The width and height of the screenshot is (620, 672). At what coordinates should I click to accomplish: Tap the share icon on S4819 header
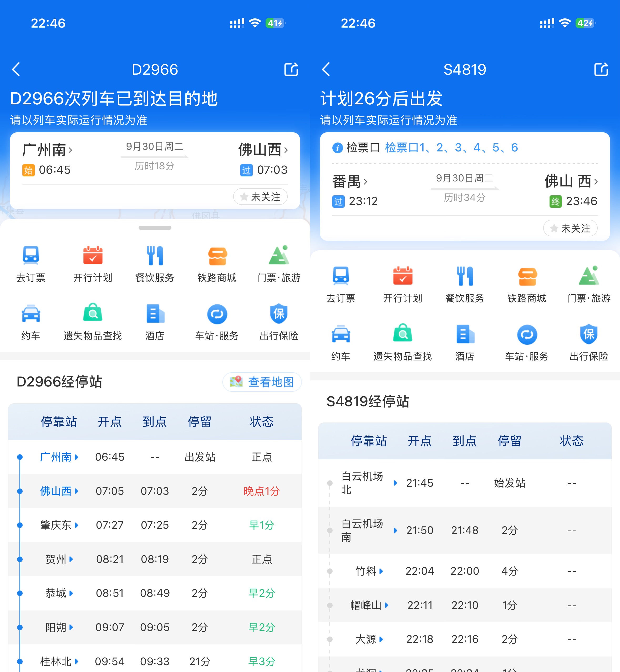[x=601, y=69]
